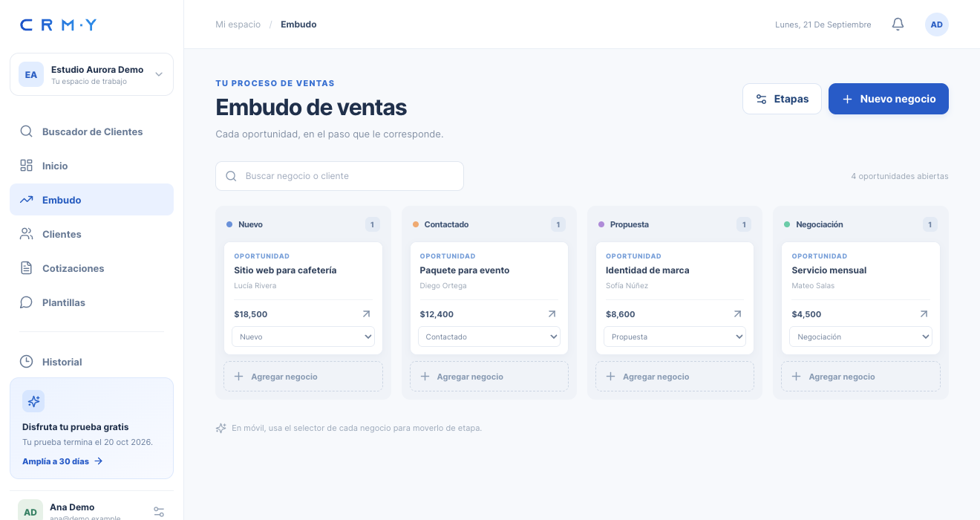980x520 pixels.
Task: Open the Identidad de marca card title
Action: tap(647, 270)
